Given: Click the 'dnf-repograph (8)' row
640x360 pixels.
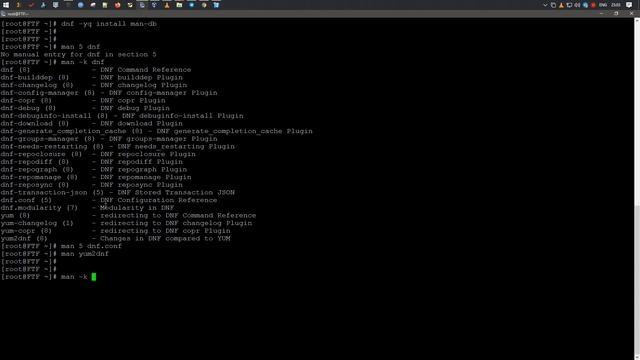Looking at the screenshot, I should tap(94, 169).
